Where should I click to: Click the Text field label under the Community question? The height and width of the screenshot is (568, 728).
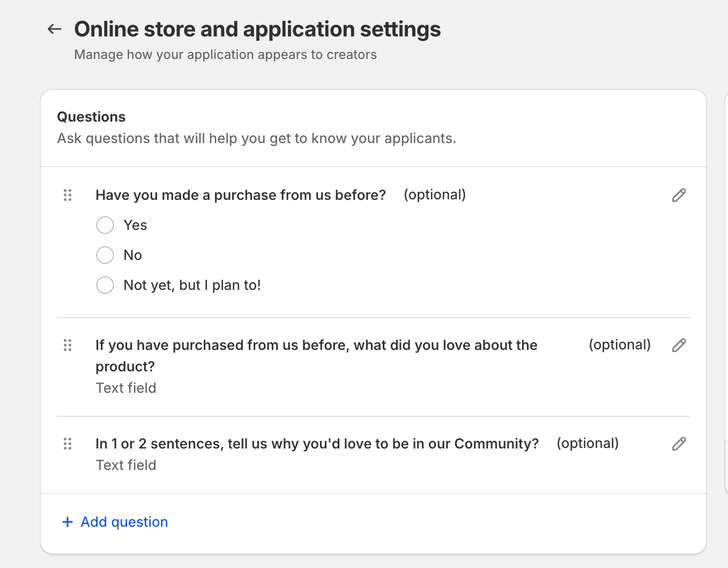pyautogui.click(x=126, y=465)
